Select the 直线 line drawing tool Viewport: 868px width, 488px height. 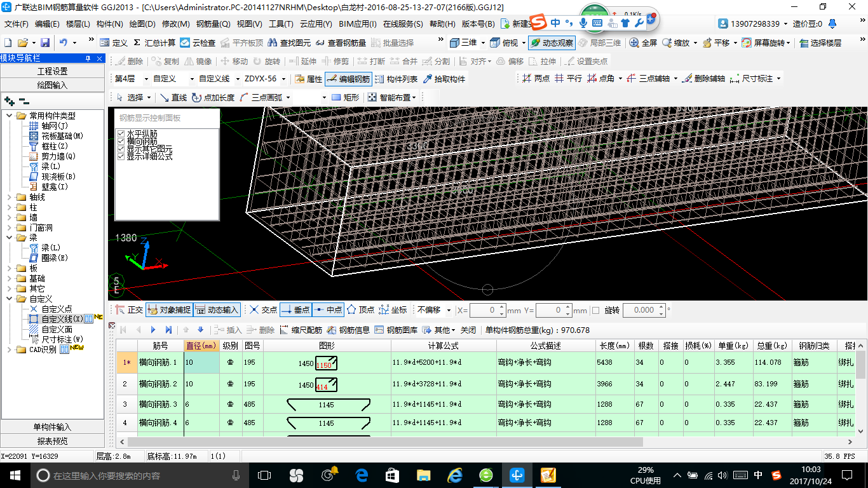pos(173,97)
